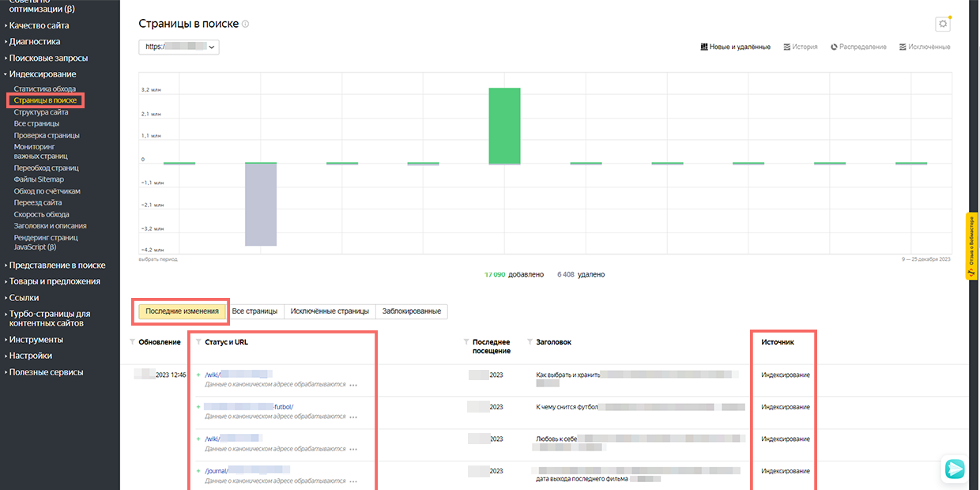
Task: Expand the «Представление в поиске» section
Action: 55,266
